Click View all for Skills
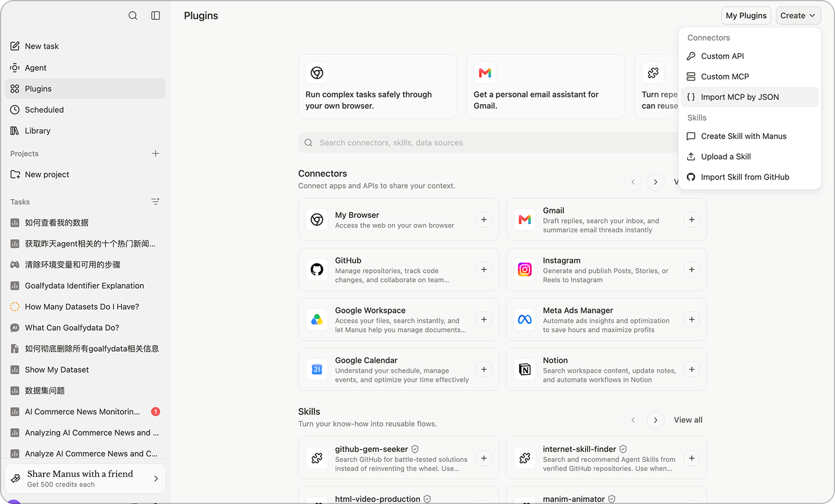 pyautogui.click(x=688, y=420)
